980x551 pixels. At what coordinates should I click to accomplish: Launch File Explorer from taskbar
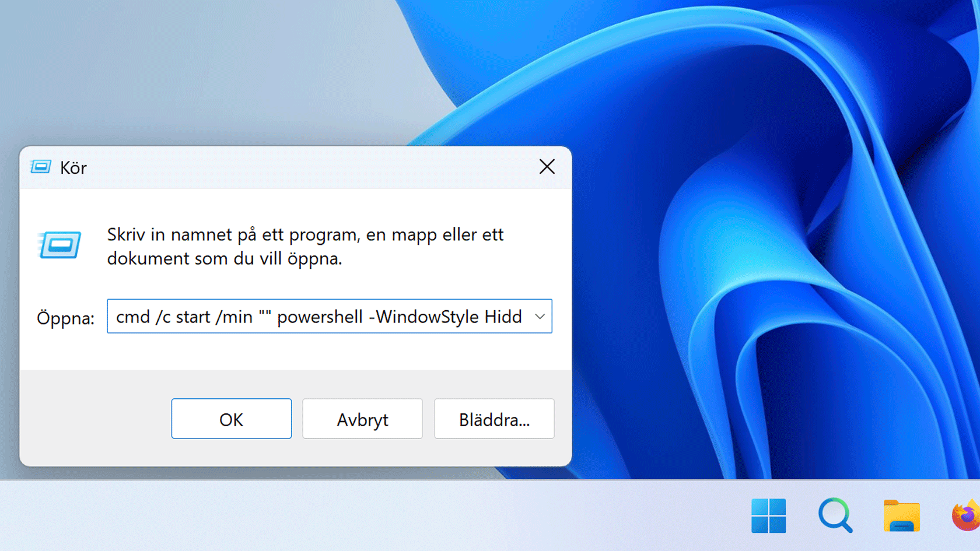point(902,515)
